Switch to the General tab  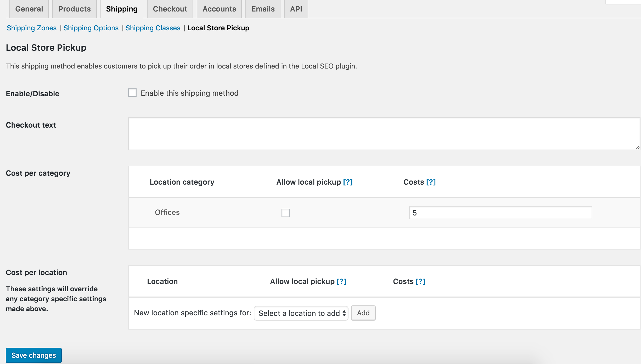pyautogui.click(x=28, y=9)
